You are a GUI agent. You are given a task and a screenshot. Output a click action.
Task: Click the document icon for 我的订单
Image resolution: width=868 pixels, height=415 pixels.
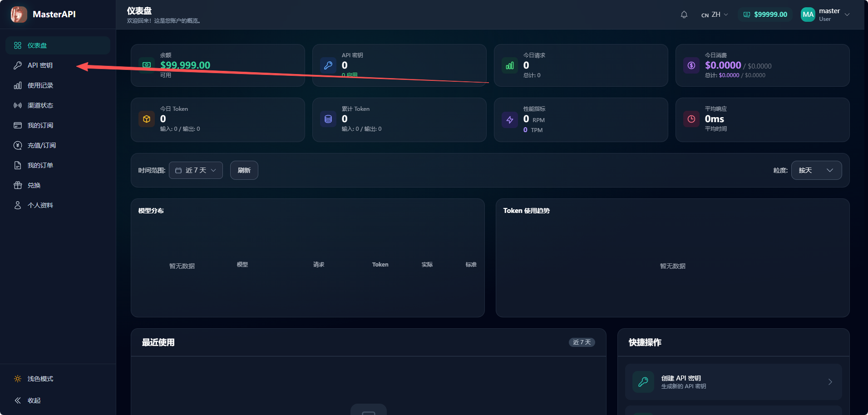pyautogui.click(x=18, y=165)
